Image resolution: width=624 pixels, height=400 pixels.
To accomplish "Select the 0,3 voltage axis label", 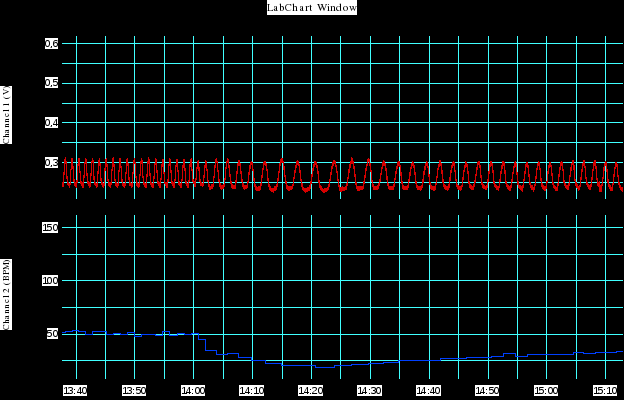I will (52, 163).
